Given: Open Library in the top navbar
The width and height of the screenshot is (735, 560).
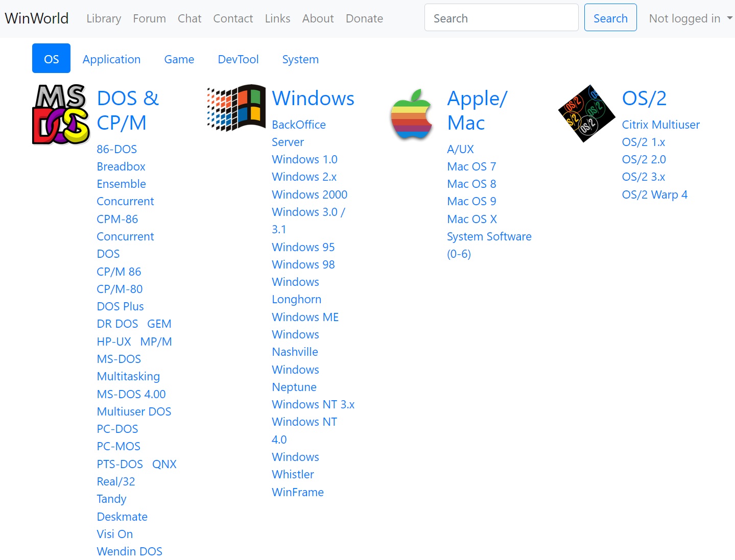Looking at the screenshot, I should (104, 18).
